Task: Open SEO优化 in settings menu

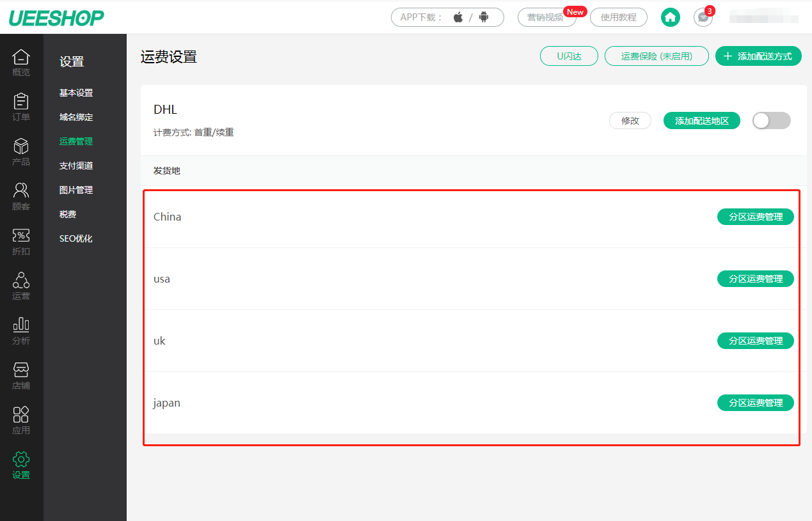Action: (76, 238)
